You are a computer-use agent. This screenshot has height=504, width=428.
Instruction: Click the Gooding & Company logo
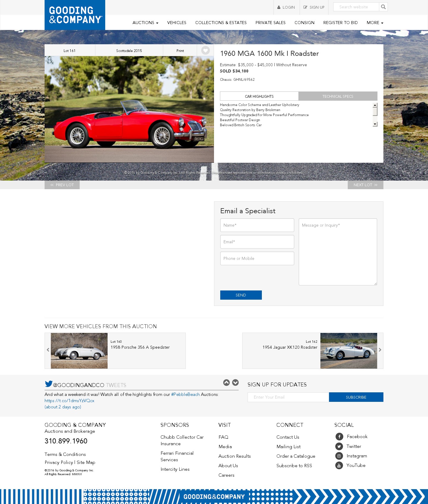(x=75, y=15)
